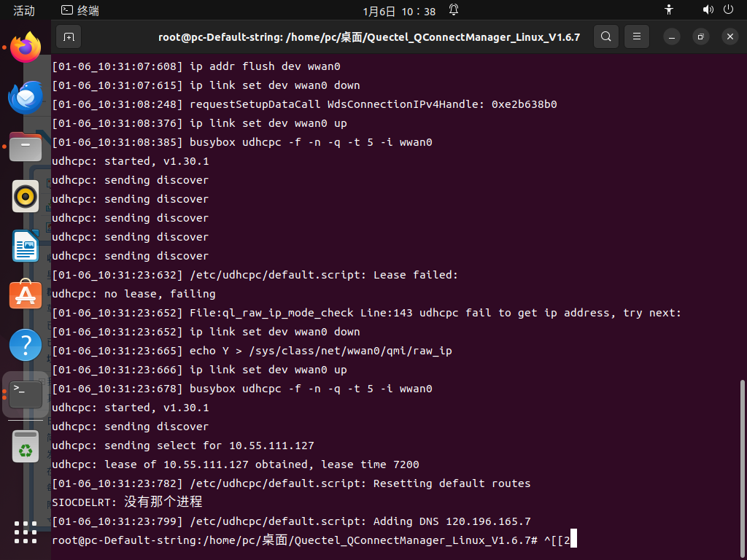Viewport: 747px width, 560px height.
Task: Open the power system menu icon
Action: [x=729, y=10]
